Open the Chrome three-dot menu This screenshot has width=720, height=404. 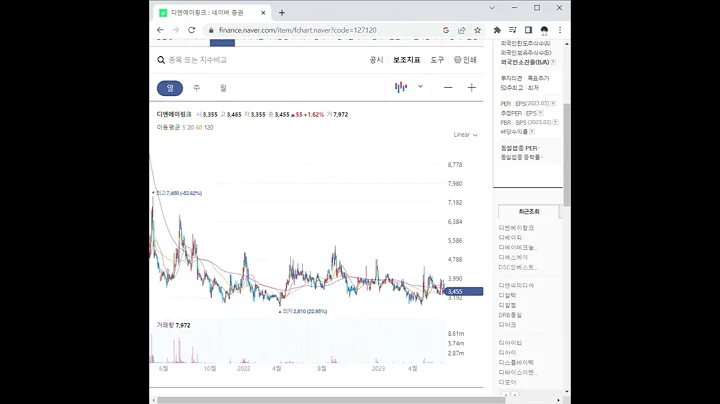click(x=560, y=30)
